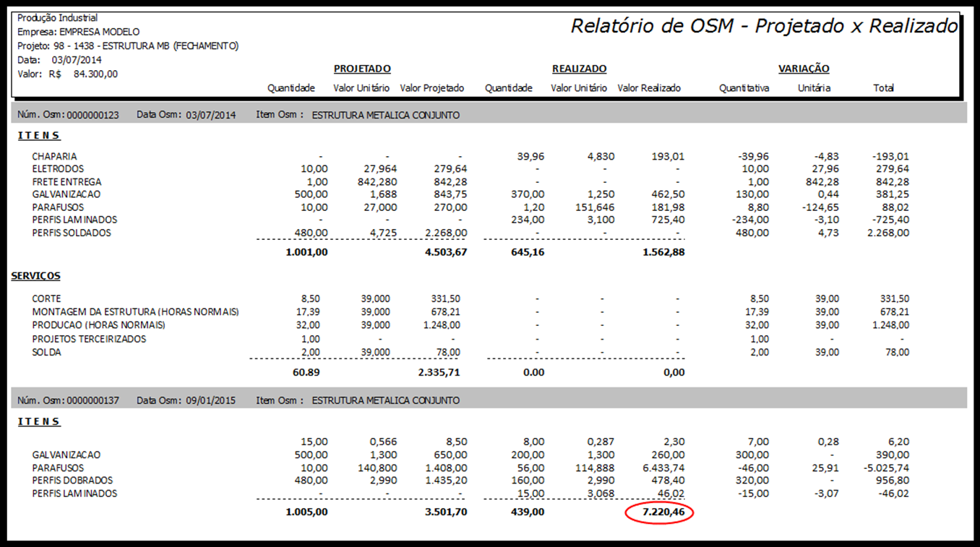The height and width of the screenshot is (547, 980).
Task: Click the realized total 1.562,88
Action: pos(663,253)
